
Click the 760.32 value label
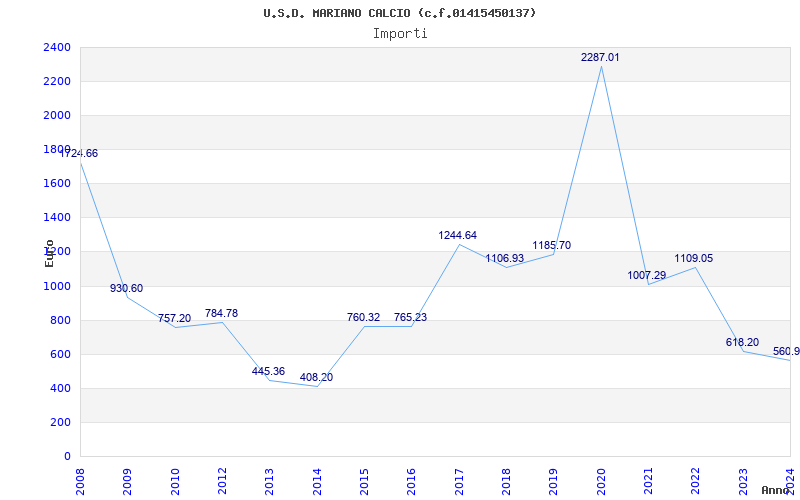pos(363,317)
